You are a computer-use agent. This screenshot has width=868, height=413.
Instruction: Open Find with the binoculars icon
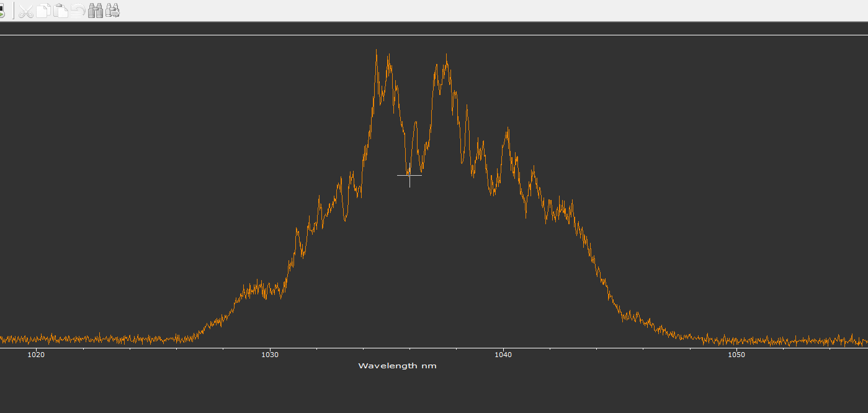pyautogui.click(x=96, y=11)
